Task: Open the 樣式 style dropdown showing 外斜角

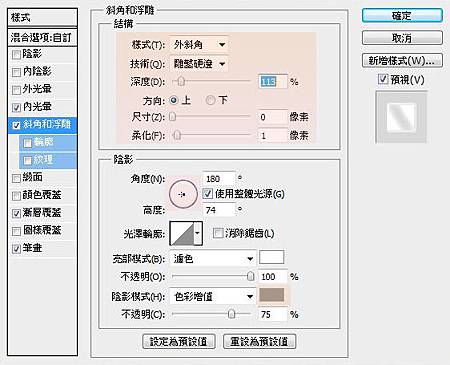Action: [199, 45]
